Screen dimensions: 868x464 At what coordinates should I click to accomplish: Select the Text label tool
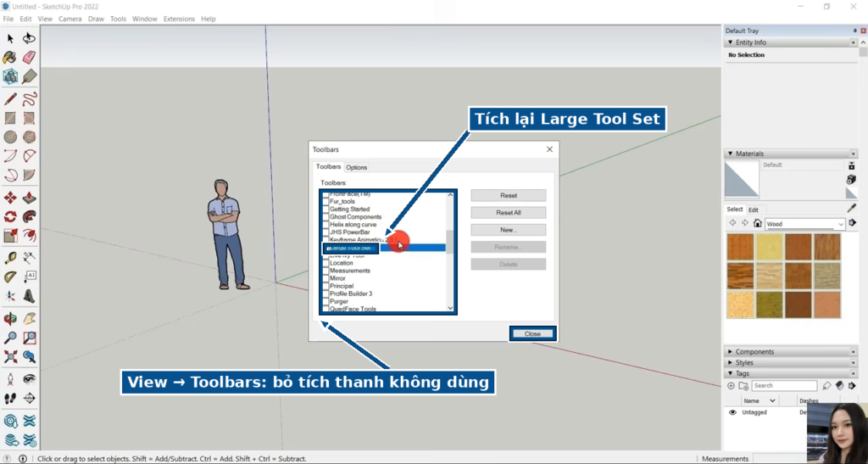30,277
